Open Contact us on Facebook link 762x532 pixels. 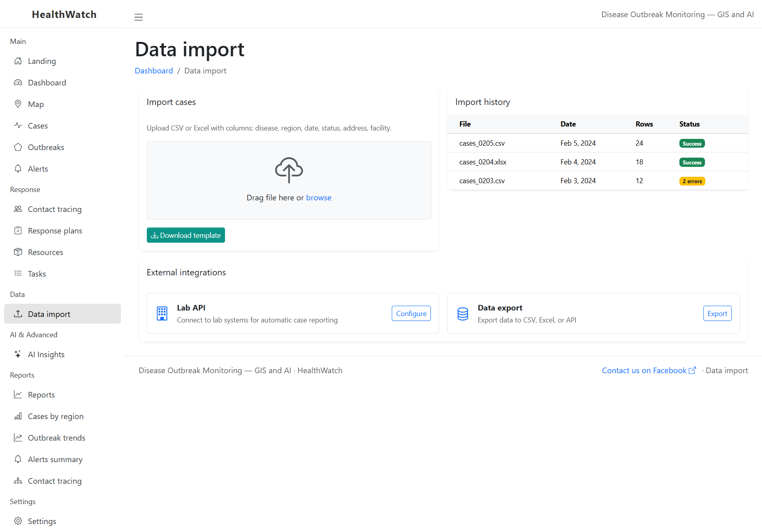[x=644, y=370]
